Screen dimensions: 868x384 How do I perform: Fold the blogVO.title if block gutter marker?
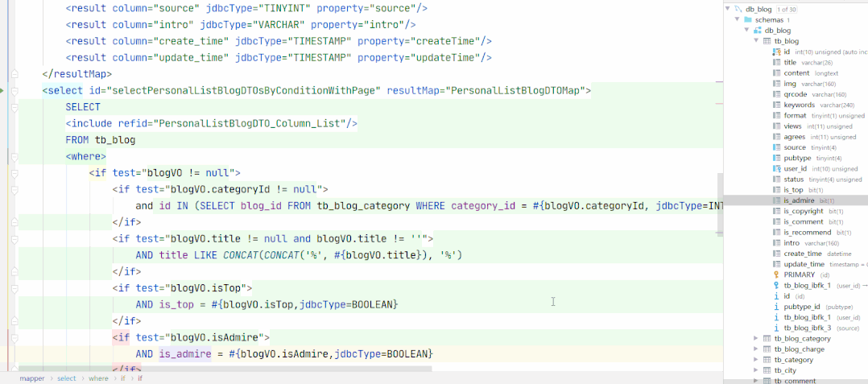[x=14, y=238]
